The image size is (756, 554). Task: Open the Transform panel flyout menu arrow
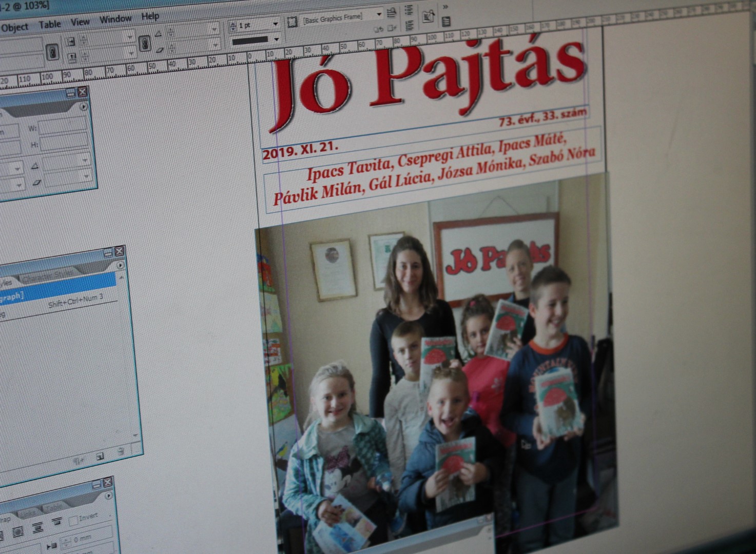[84, 107]
